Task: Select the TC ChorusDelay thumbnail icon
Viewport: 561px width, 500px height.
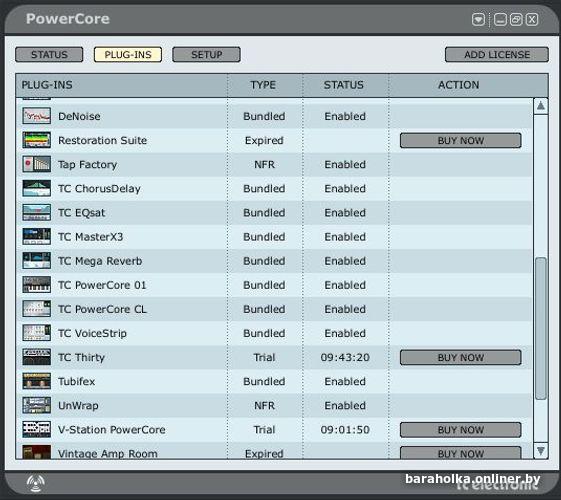Action: pos(36,188)
